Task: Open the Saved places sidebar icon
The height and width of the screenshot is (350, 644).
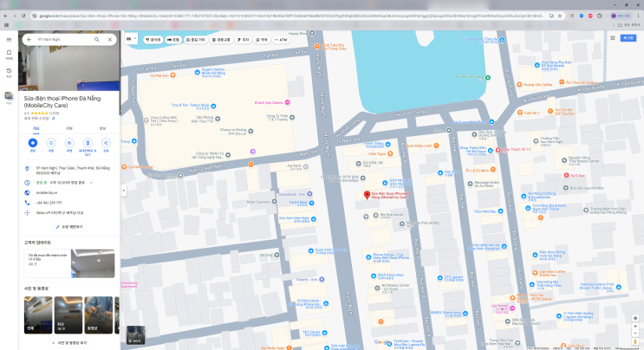Action: [x=9, y=55]
